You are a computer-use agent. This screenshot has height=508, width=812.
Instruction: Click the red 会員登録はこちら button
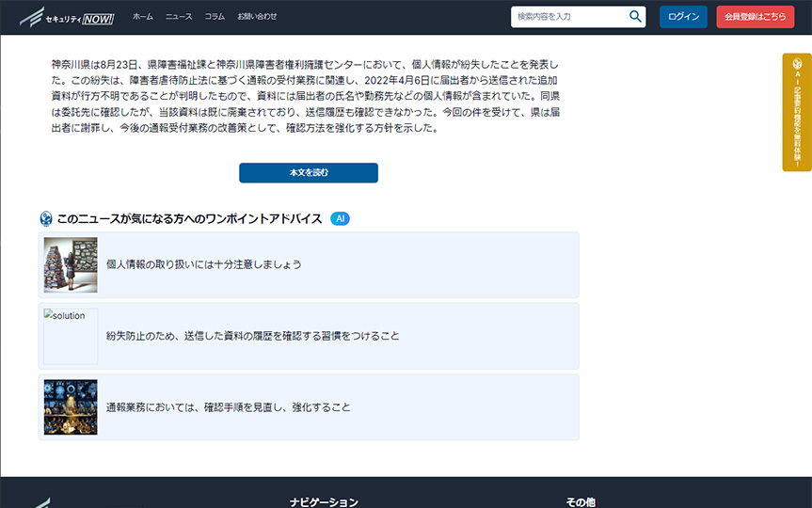point(755,17)
